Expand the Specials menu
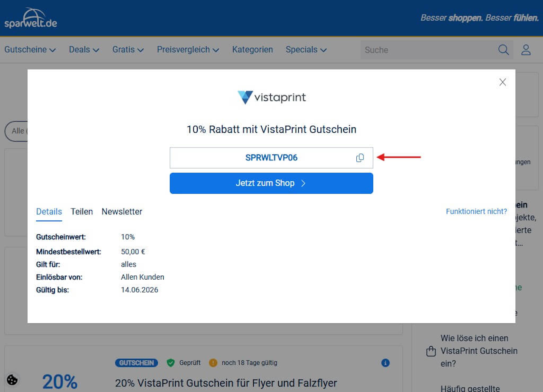Screen dimensions: 543x392 coord(306,50)
